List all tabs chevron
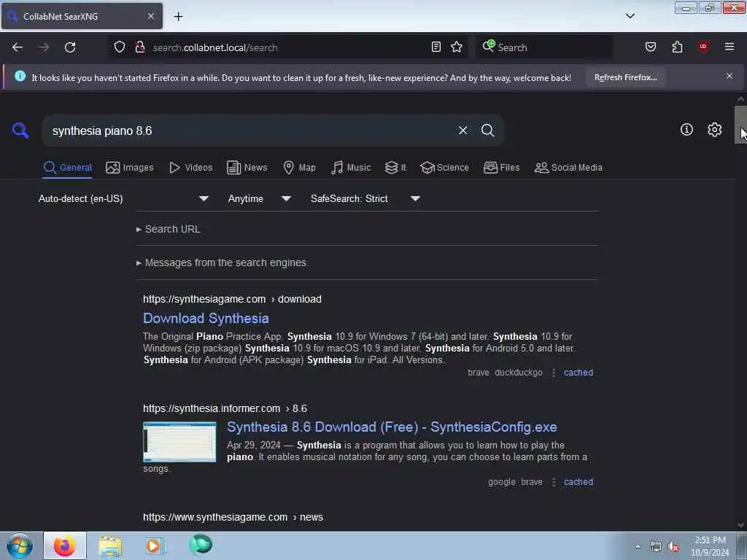The image size is (747, 560). click(x=630, y=16)
